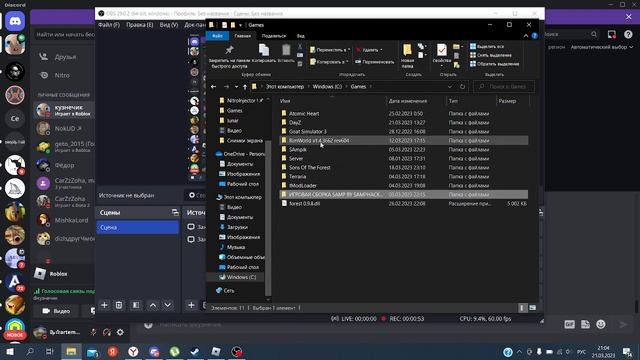Viewport: 640px width, 360px height.
Task: Open Roblox from the taskbar
Action: pos(216,351)
